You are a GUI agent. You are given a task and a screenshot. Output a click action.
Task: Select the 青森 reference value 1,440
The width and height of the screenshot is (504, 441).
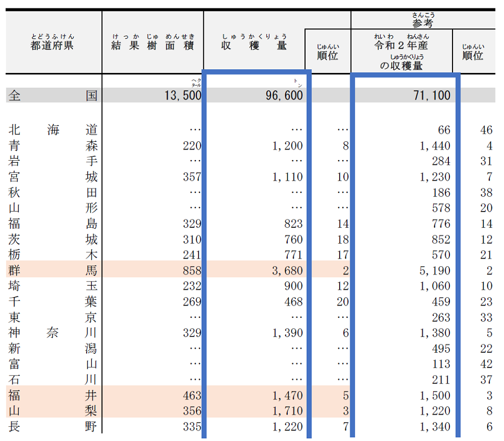435,146
